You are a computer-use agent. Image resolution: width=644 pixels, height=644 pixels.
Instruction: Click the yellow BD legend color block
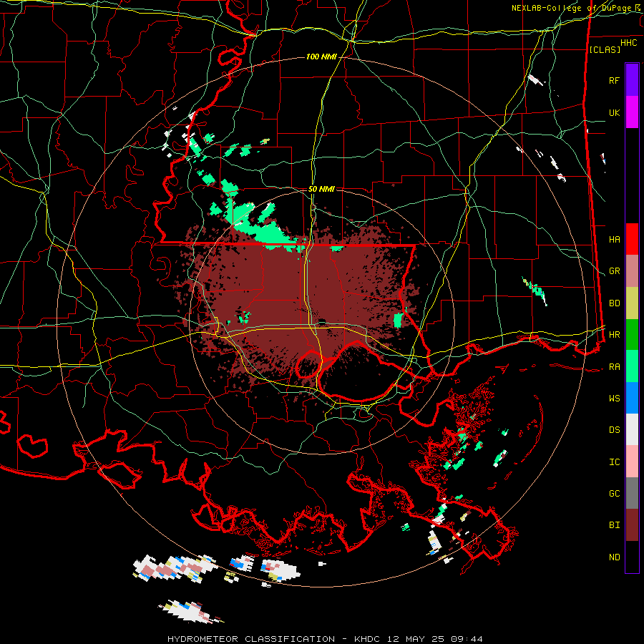(x=632, y=303)
